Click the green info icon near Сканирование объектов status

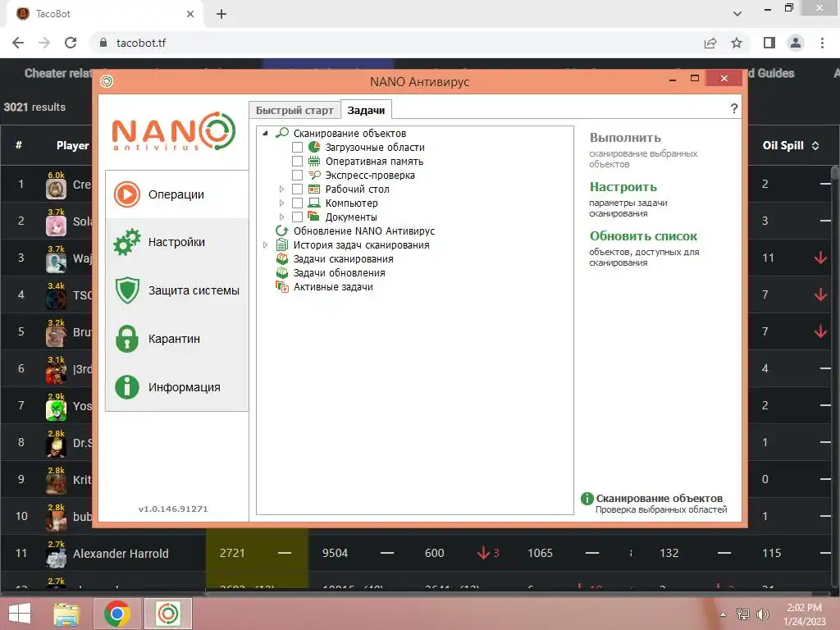coord(587,499)
